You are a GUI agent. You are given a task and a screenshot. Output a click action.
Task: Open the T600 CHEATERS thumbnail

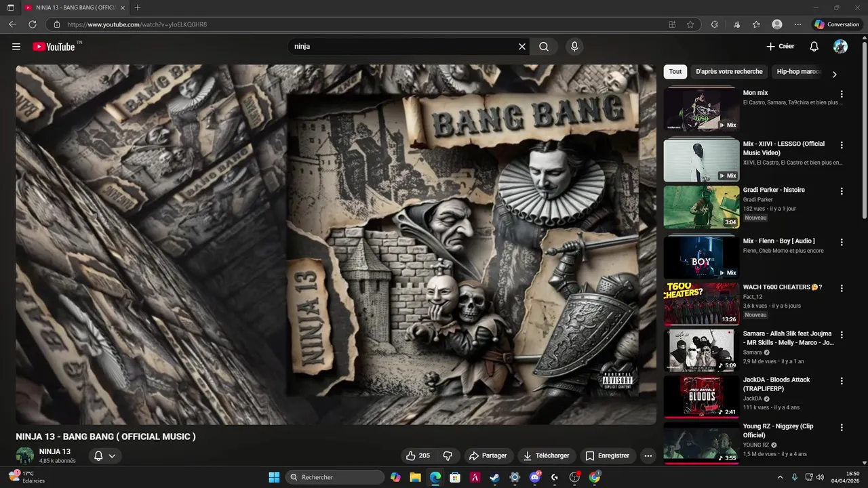[701, 304]
